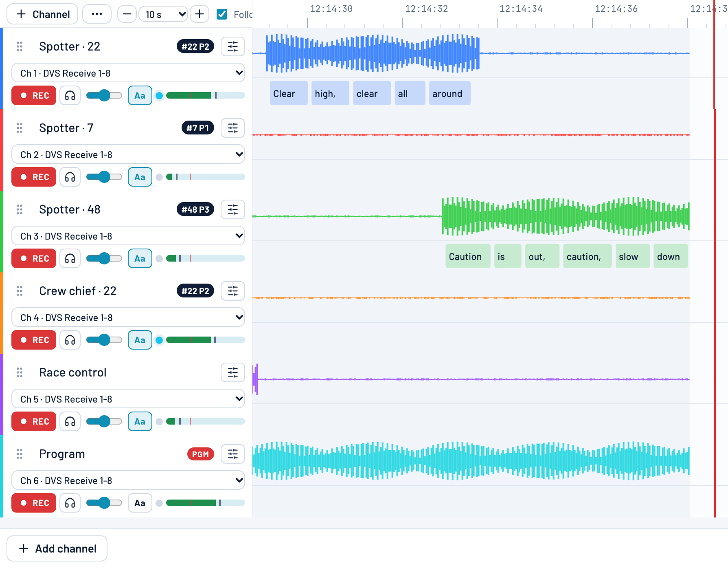
Task: Zoom out timeline with minus button
Action: coord(127,14)
